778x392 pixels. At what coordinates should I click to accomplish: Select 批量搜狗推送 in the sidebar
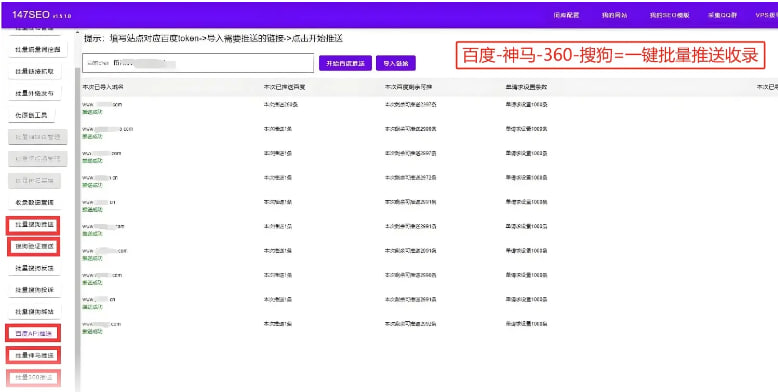(x=34, y=225)
